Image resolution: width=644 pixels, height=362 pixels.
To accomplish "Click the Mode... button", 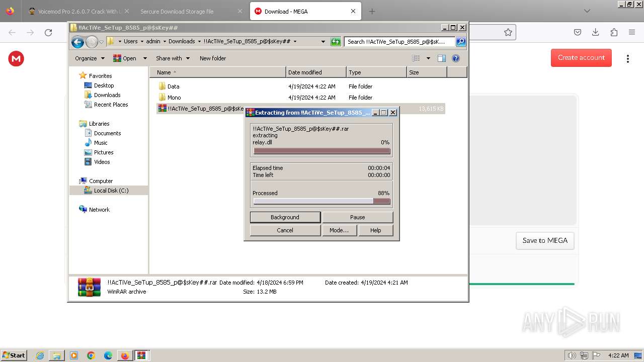I will (339, 230).
